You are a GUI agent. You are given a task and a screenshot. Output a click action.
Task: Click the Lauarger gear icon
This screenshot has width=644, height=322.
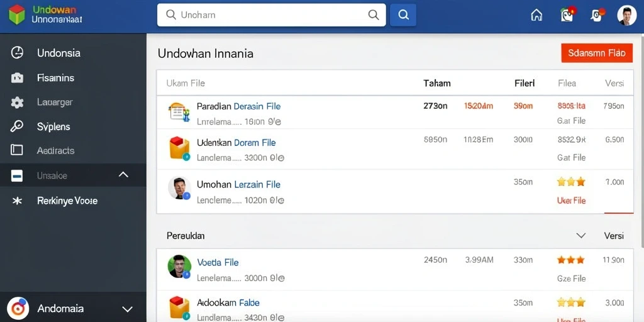coord(17,103)
